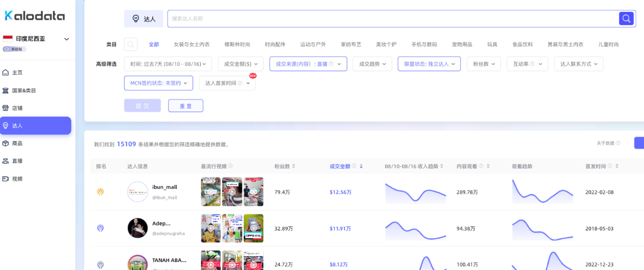Sort by 成交金额 using its sort arrows

(x=361, y=166)
